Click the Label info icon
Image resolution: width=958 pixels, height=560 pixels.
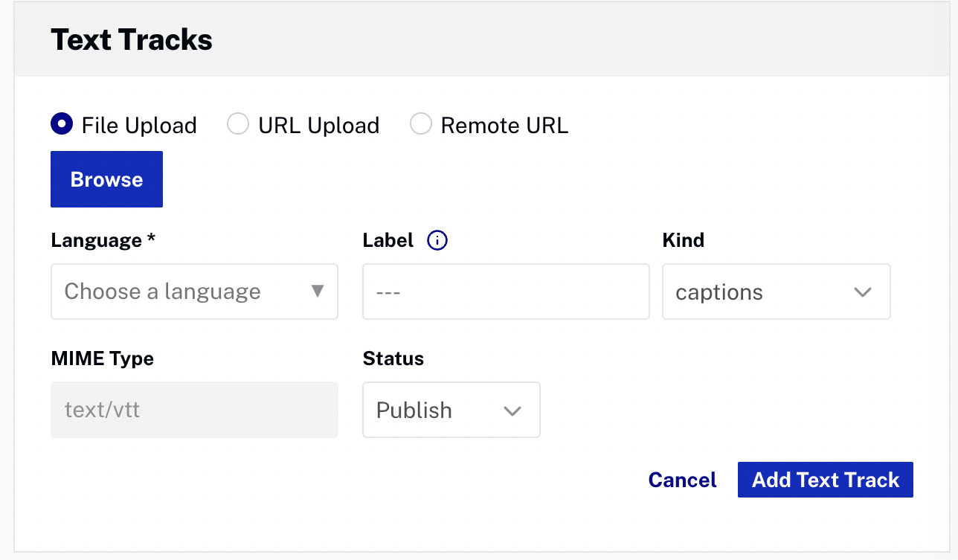[x=437, y=240]
